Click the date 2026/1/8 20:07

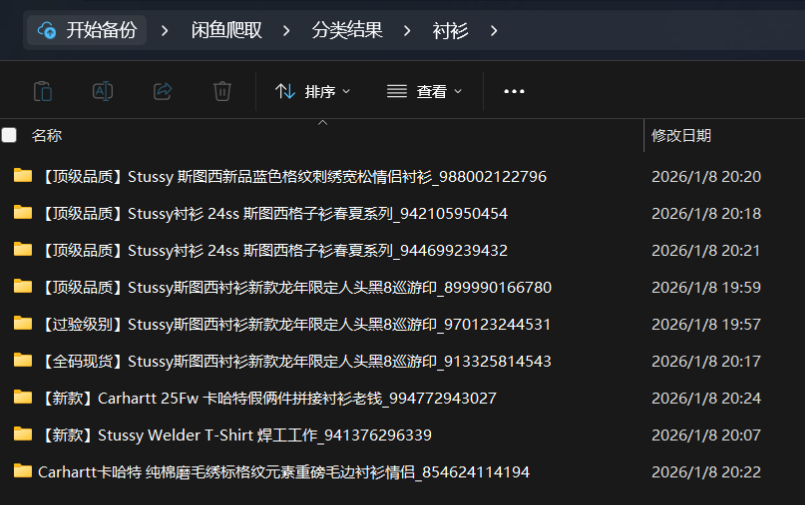click(x=706, y=435)
